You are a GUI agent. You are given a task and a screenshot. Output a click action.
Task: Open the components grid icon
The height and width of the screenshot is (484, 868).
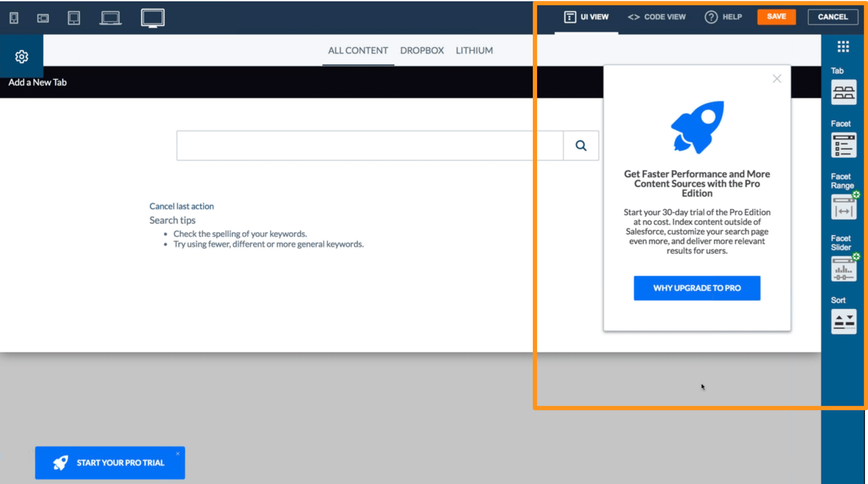(x=843, y=46)
